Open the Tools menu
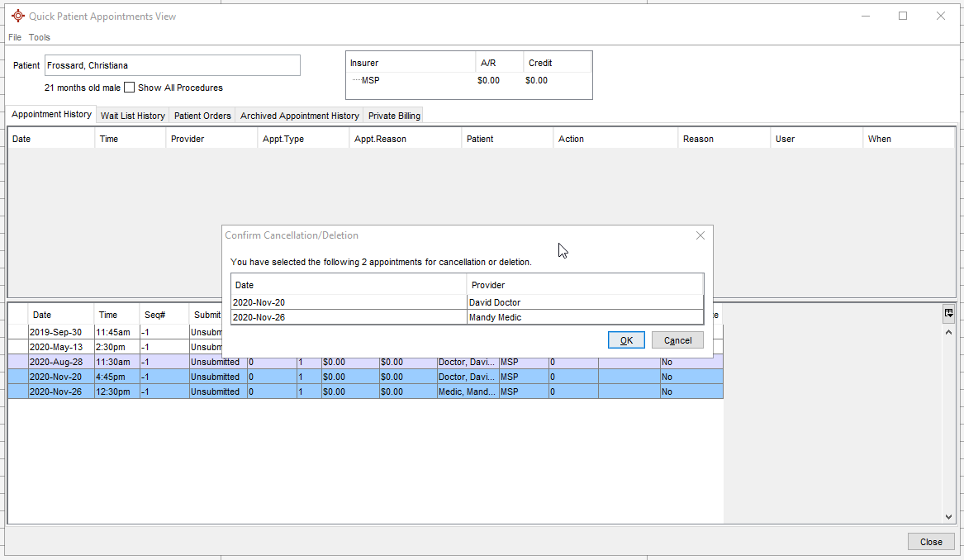 click(40, 37)
